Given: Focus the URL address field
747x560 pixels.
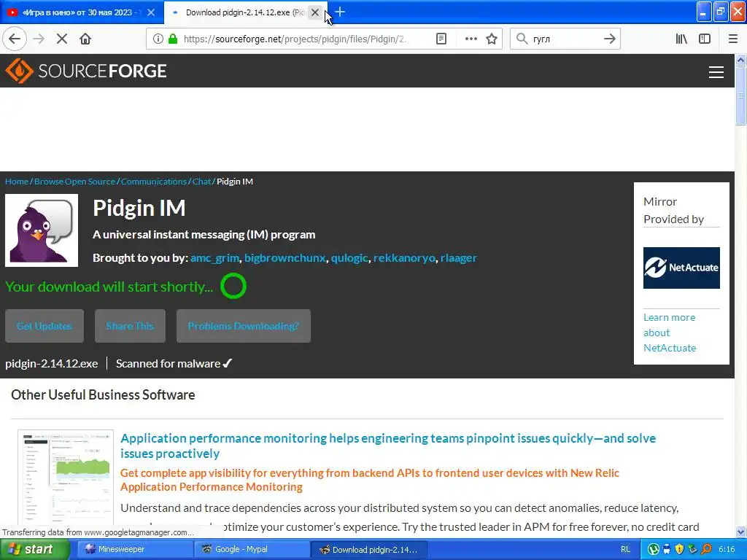Looking at the screenshot, I should (x=295, y=39).
